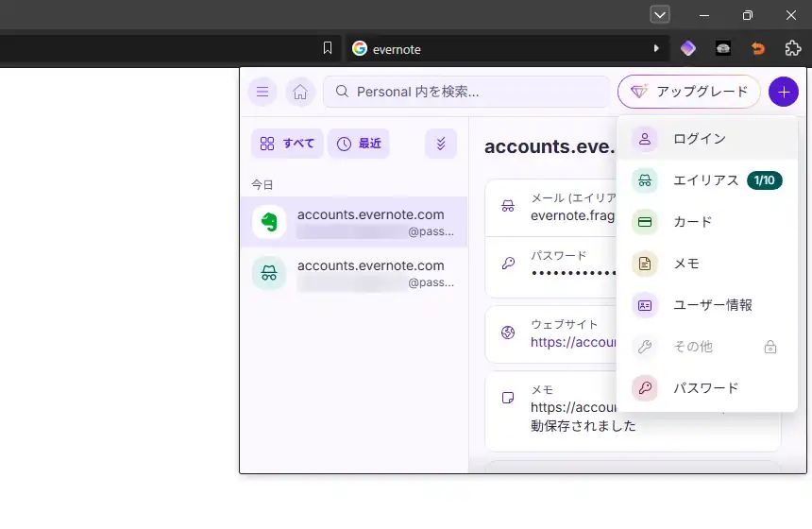The image size is (812, 529).
Task: Open the hamburger menu in Proton Pass
Action: pos(262,92)
